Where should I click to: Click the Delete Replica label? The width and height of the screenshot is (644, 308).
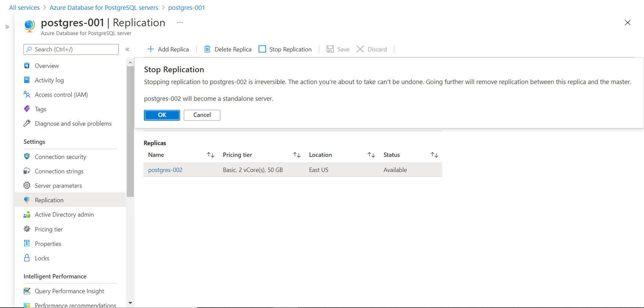[233, 49]
